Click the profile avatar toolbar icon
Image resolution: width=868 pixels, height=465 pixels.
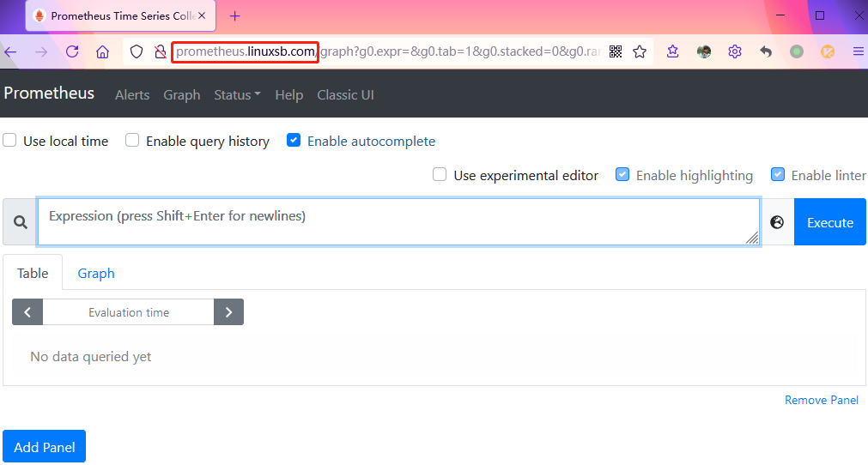(704, 51)
